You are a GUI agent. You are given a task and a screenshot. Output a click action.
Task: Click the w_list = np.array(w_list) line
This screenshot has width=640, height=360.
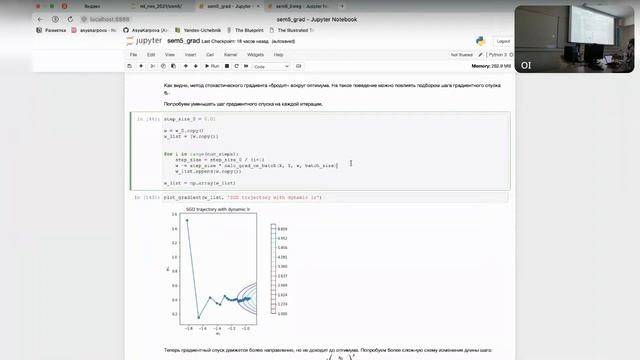coord(200,183)
